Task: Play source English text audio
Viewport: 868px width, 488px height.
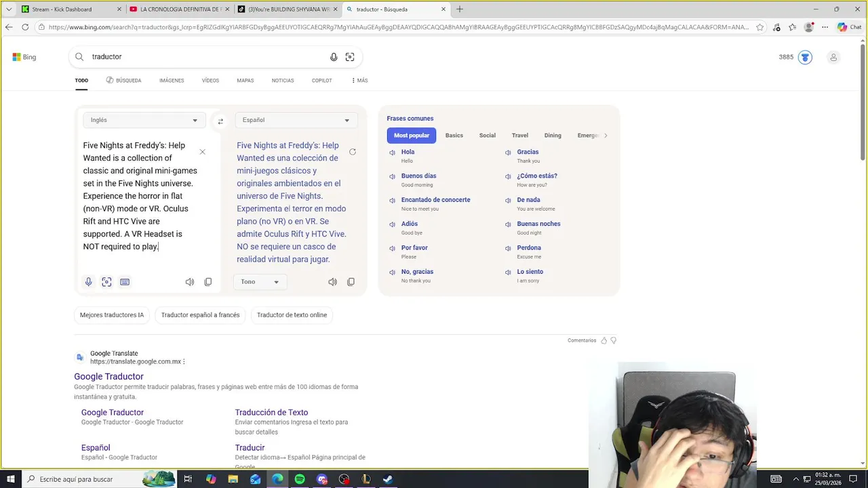Action: pyautogui.click(x=190, y=282)
